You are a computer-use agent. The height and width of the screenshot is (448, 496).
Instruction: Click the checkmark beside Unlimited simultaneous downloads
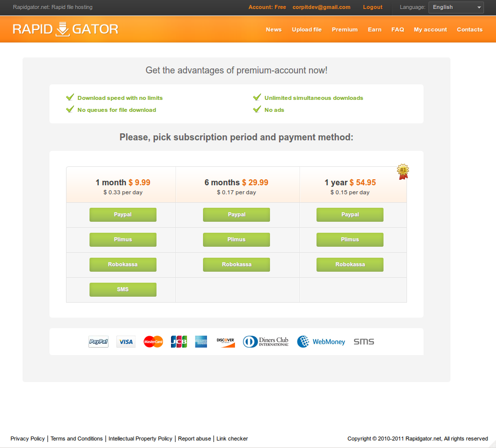point(257,97)
